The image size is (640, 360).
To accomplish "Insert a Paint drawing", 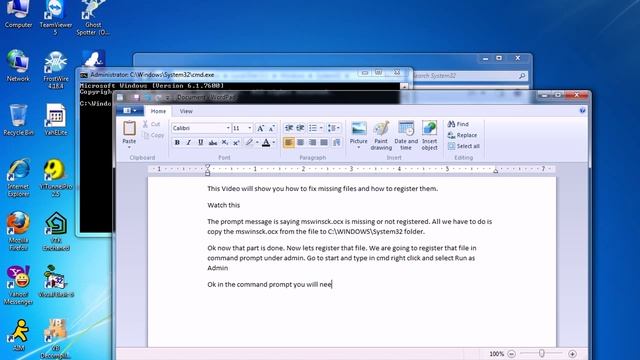I will click(381, 136).
